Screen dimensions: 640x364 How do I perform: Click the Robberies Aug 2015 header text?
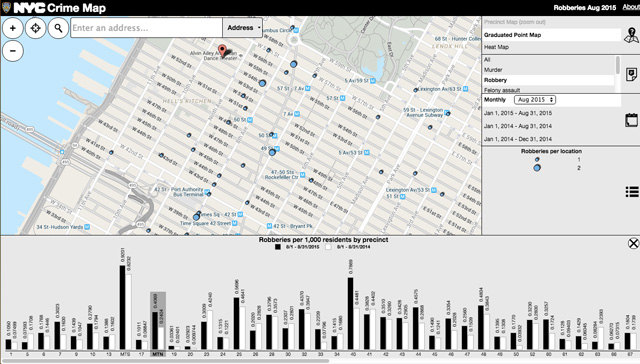pyautogui.click(x=584, y=8)
